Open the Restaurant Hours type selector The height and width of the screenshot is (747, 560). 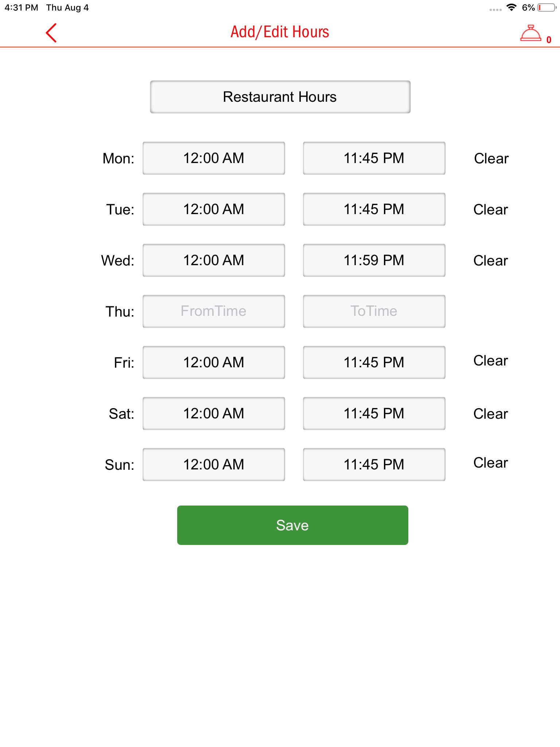(280, 97)
